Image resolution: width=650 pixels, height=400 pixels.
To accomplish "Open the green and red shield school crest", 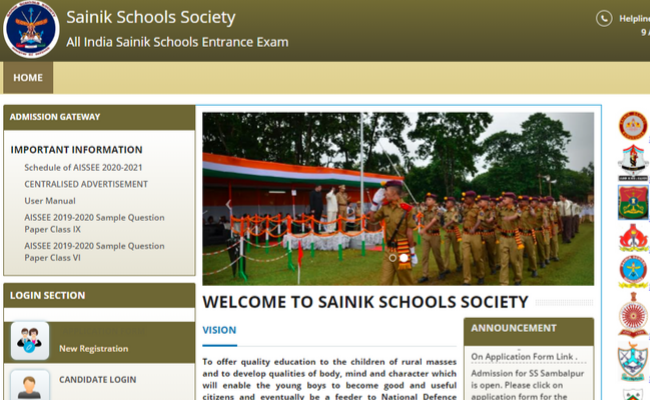I will click(x=632, y=200).
